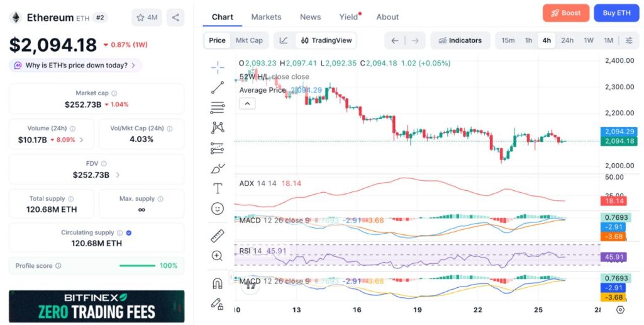Viewport: 644px width, 325px height.
Task: Set the interval to 1h
Action: 528,40
